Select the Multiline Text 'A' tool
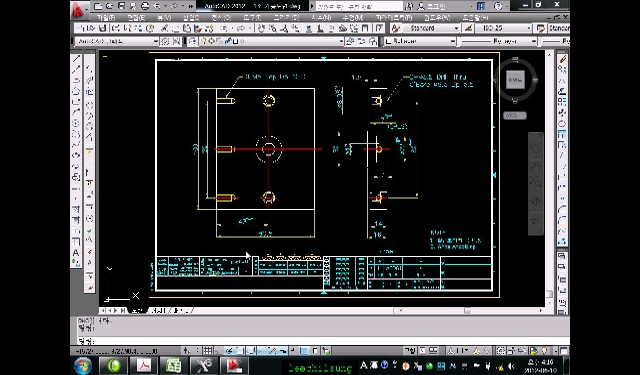 [76, 253]
